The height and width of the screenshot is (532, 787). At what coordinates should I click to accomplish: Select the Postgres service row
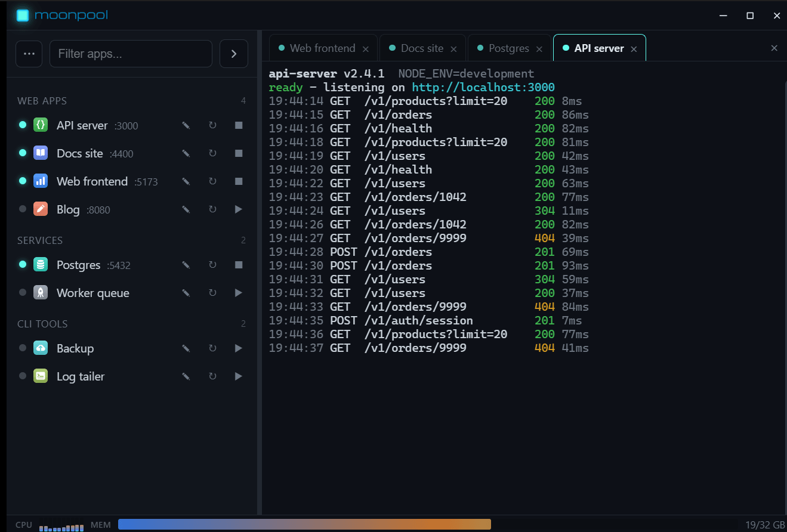pyautogui.click(x=132, y=265)
